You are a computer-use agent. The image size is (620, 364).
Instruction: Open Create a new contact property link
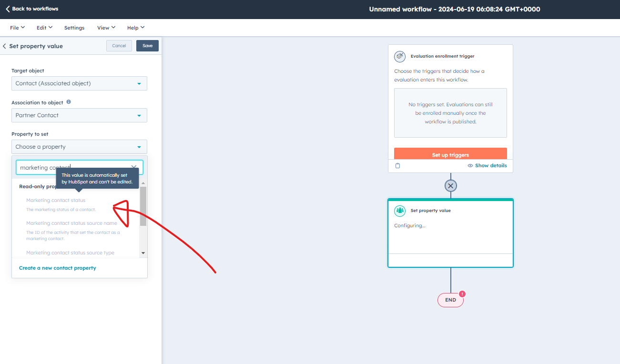tap(57, 268)
